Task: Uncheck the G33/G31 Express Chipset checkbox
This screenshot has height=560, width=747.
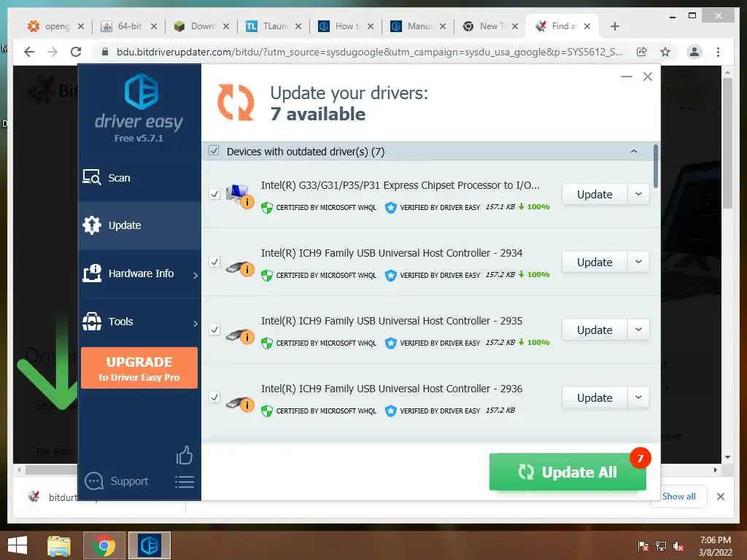Action: pyautogui.click(x=214, y=194)
